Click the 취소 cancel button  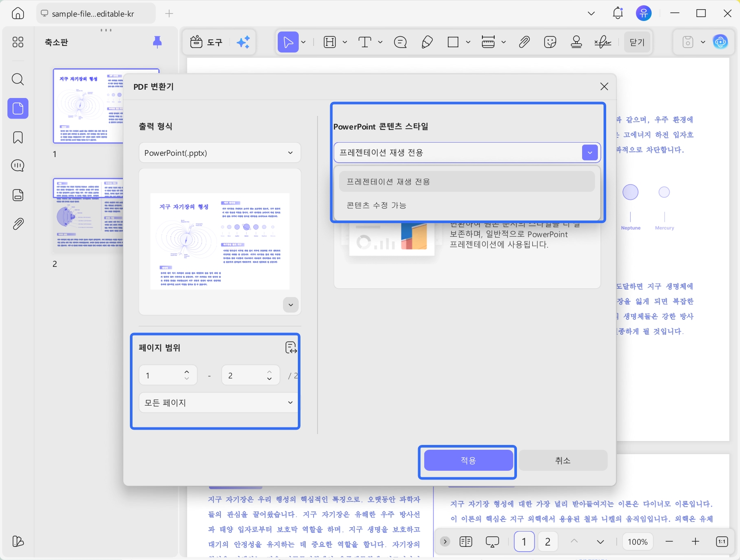(x=563, y=460)
